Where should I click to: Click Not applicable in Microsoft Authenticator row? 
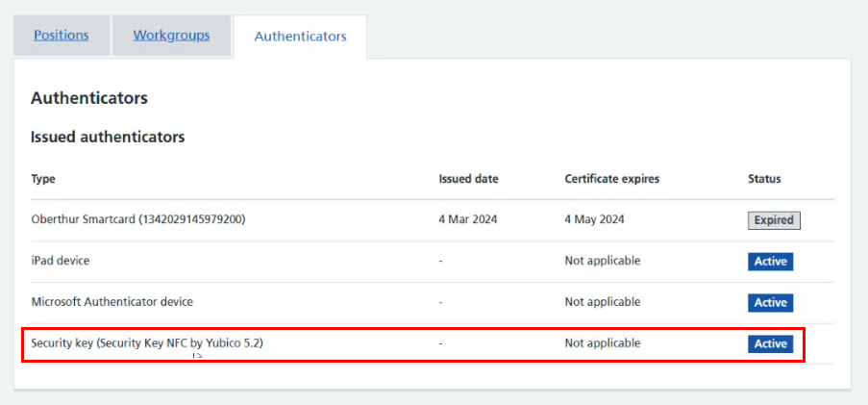pyautogui.click(x=603, y=302)
